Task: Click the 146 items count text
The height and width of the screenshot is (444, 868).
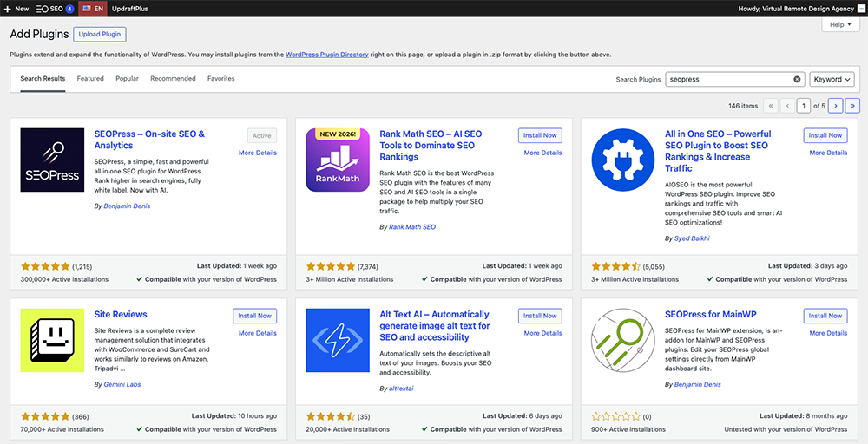Action: tap(744, 106)
